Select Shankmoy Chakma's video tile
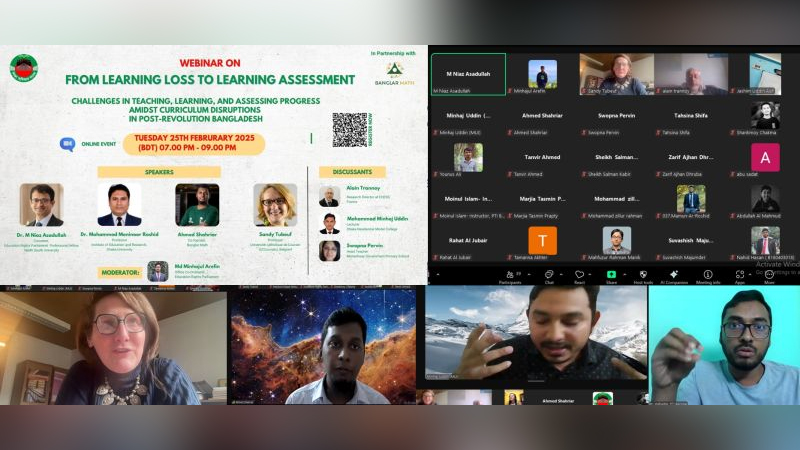 click(x=764, y=116)
